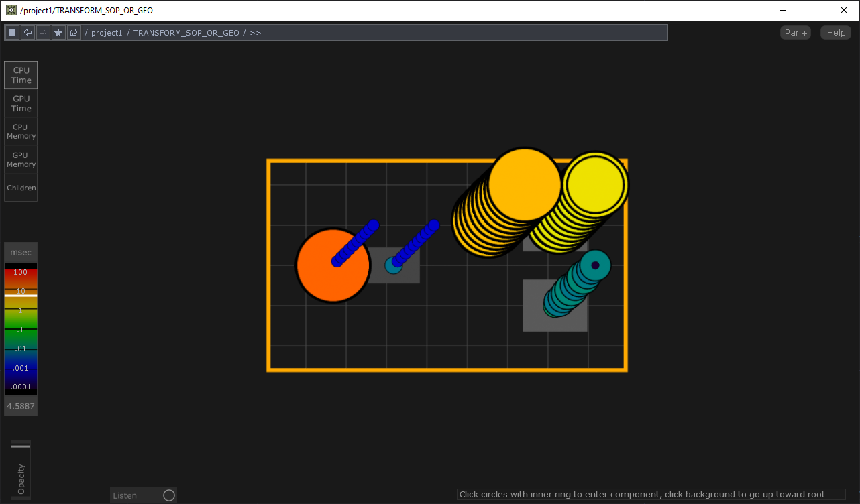Click the Opacity slider handle

point(21,446)
